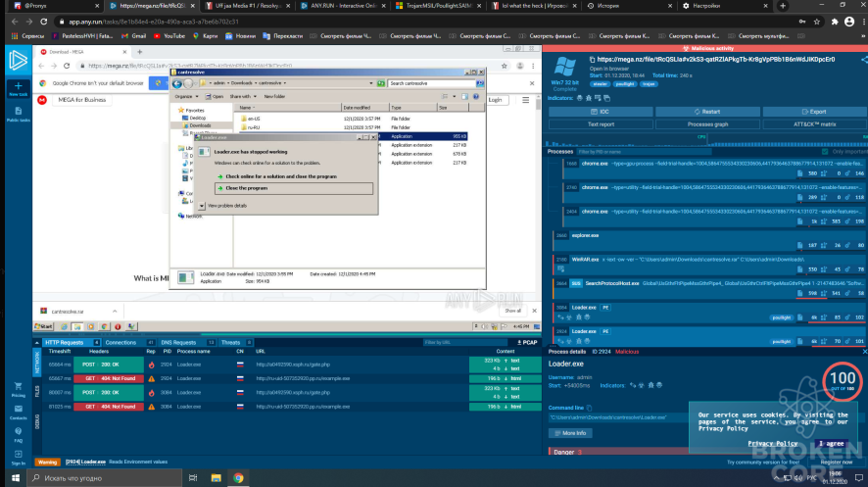Select Loader.exe process with PID 3084
The height and width of the screenshot is (487, 868).
click(709, 313)
